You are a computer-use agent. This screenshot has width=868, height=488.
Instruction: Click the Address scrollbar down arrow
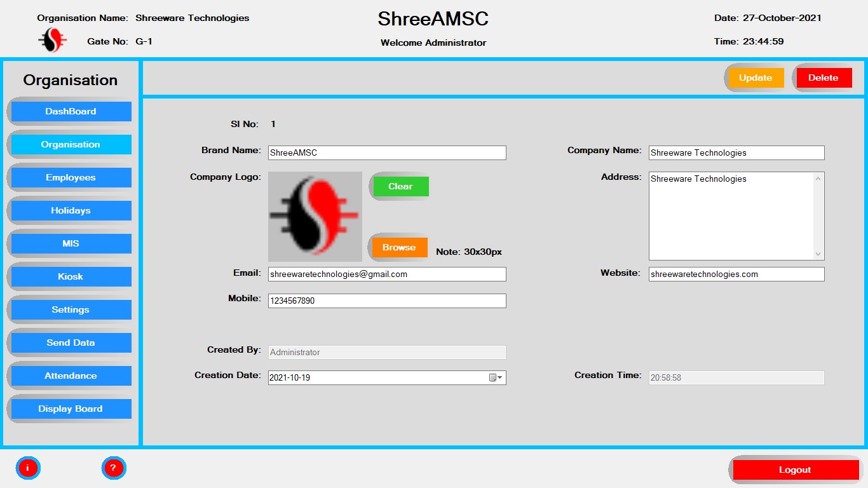(818, 254)
